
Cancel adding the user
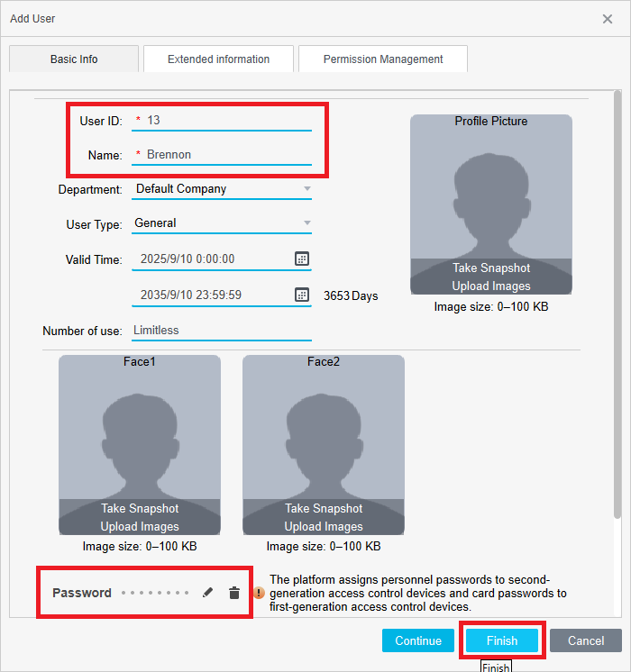[x=586, y=640]
